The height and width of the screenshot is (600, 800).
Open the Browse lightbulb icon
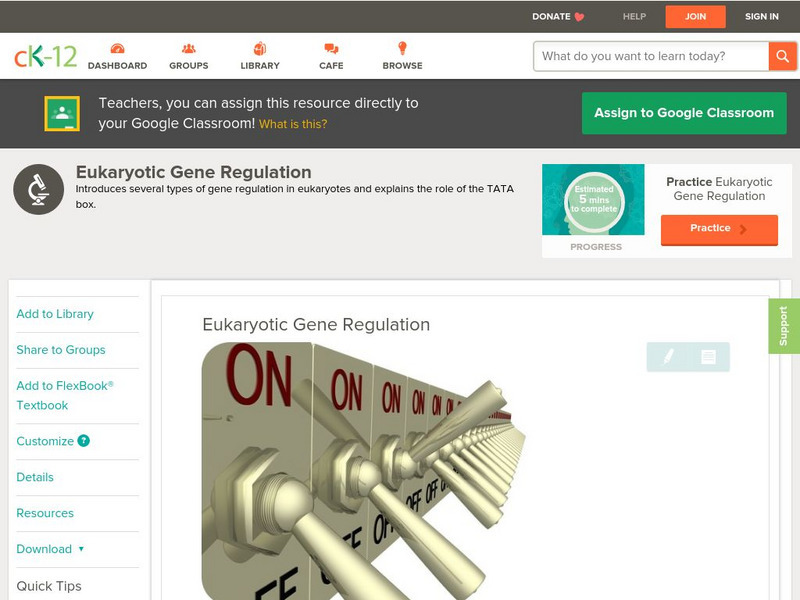402,48
